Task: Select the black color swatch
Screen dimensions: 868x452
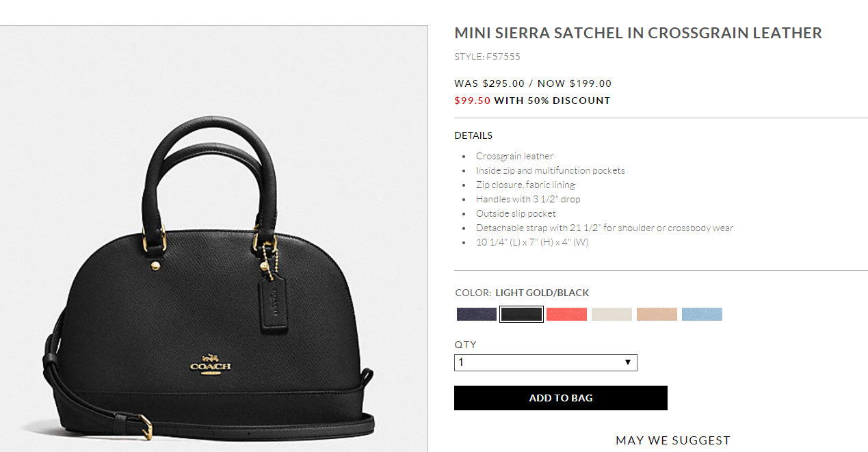Action: pyautogui.click(x=521, y=314)
